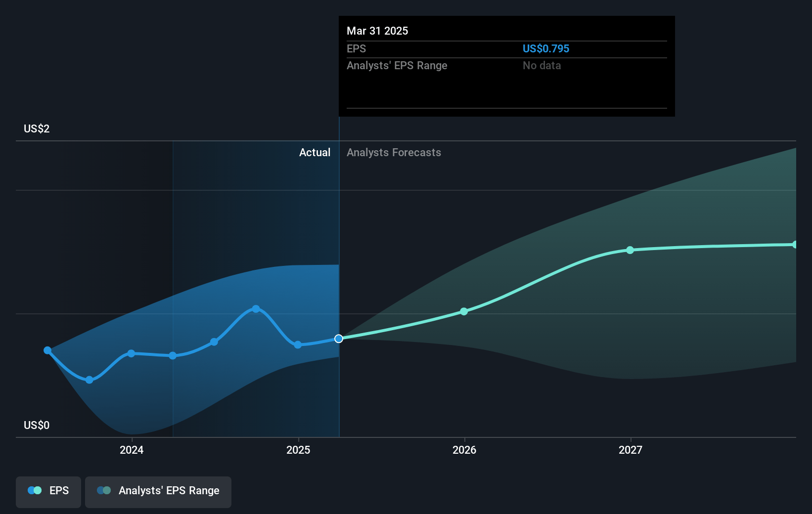Click the US$0.795 EPS value in tooltip
The height and width of the screenshot is (514, 812).
[x=546, y=48]
